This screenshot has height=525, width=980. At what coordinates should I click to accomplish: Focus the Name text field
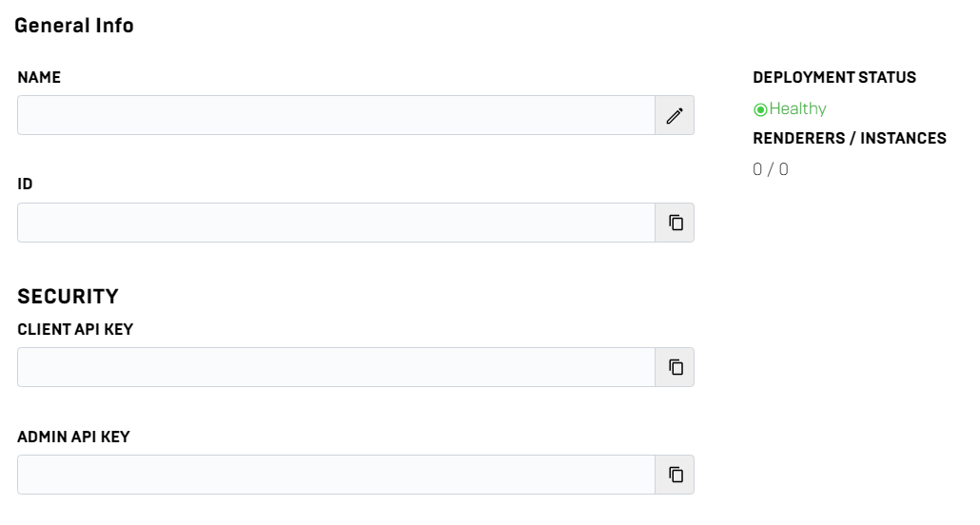[336, 115]
